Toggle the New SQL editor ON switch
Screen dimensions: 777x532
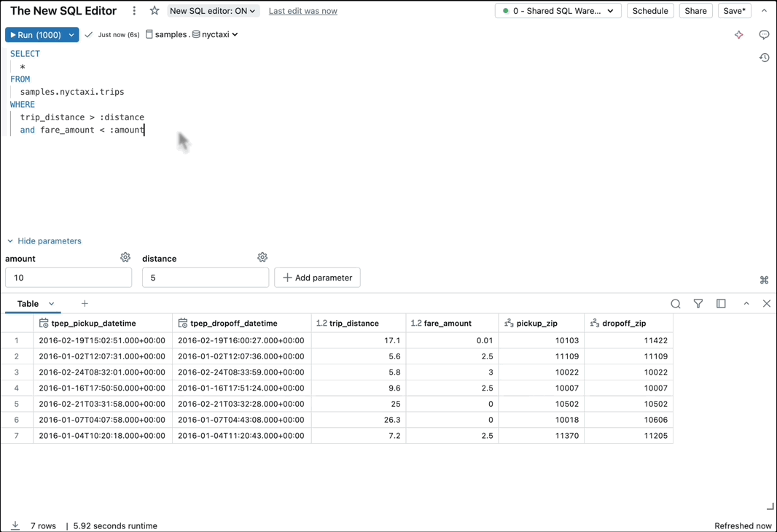[212, 11]
